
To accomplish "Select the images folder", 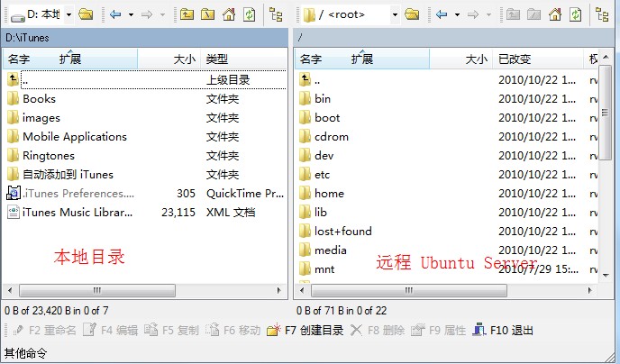I will click(x=145, y=118).
